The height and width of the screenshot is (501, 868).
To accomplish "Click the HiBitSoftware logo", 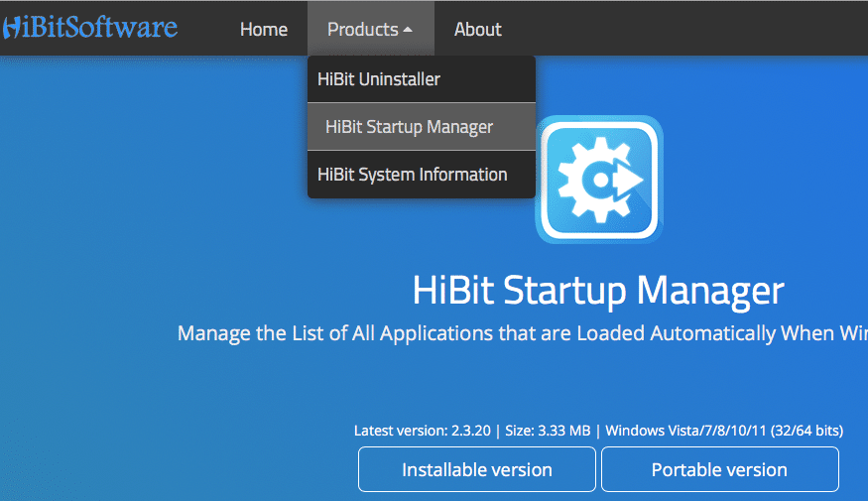I will click(89, 28).
